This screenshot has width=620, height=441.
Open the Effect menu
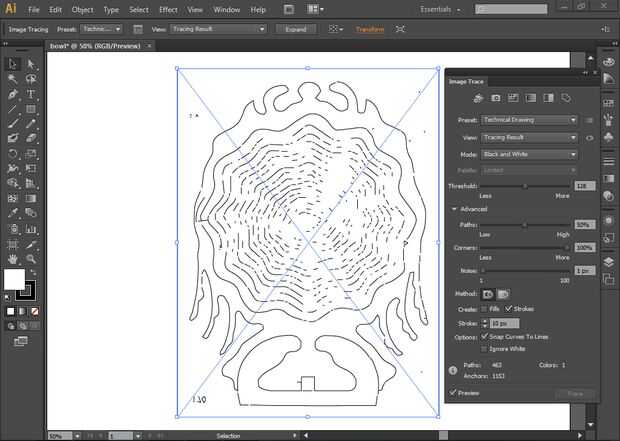[x=168, y=10]
